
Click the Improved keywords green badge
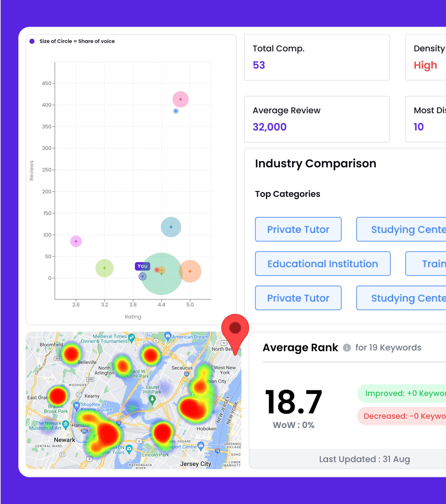click(x=402, y=394)
